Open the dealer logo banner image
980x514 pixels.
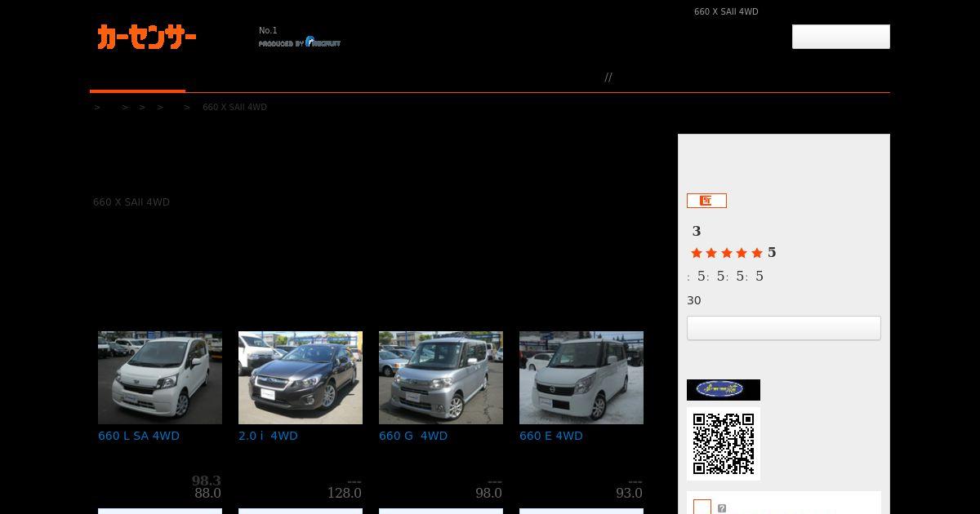724,389
